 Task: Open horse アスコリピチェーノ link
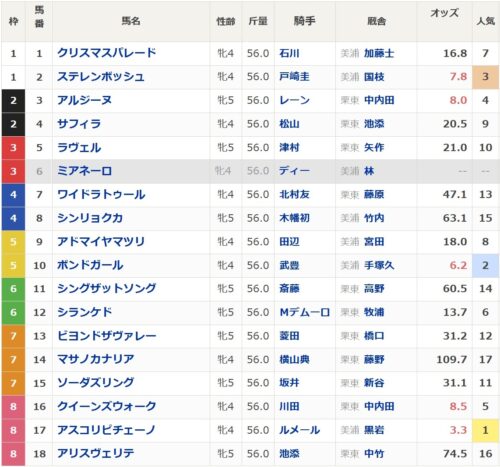coord(106,430)
